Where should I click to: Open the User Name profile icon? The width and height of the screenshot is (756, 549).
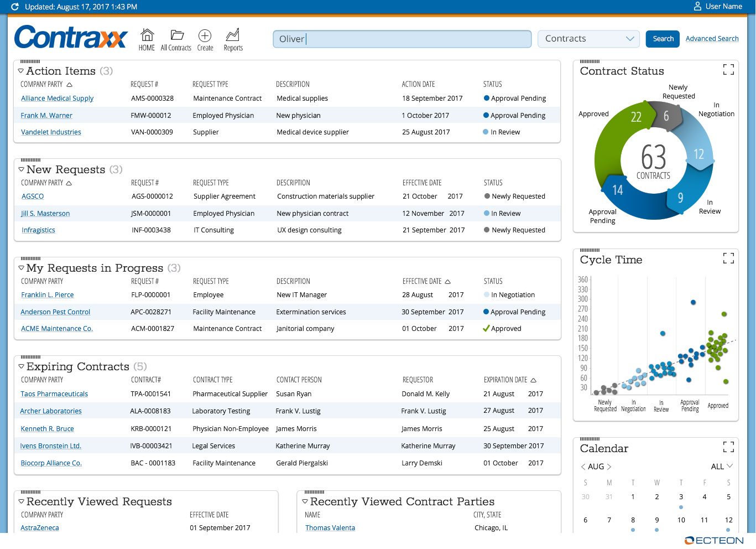697,6
